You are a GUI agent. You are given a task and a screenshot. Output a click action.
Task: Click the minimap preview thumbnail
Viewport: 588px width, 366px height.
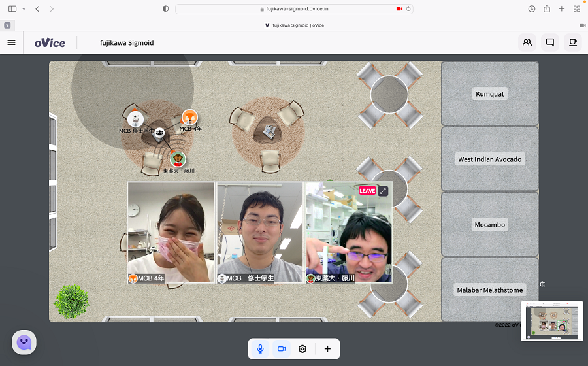[x=552, y=321]
